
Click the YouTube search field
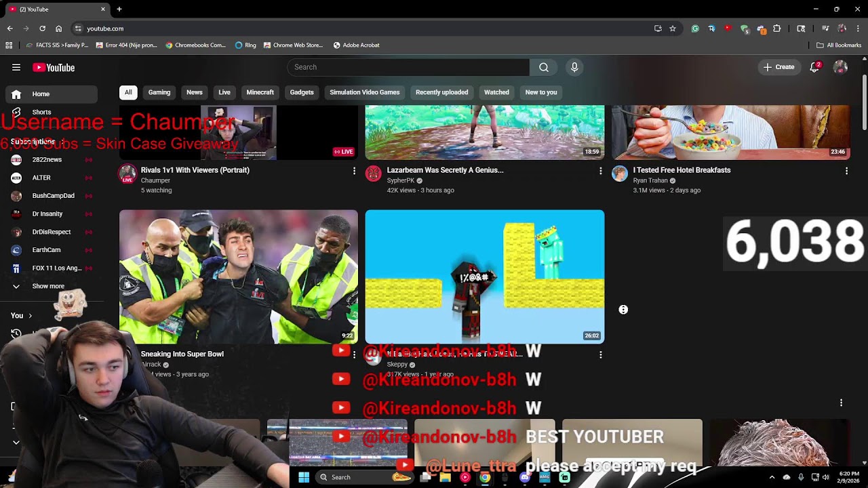point(408,67)
